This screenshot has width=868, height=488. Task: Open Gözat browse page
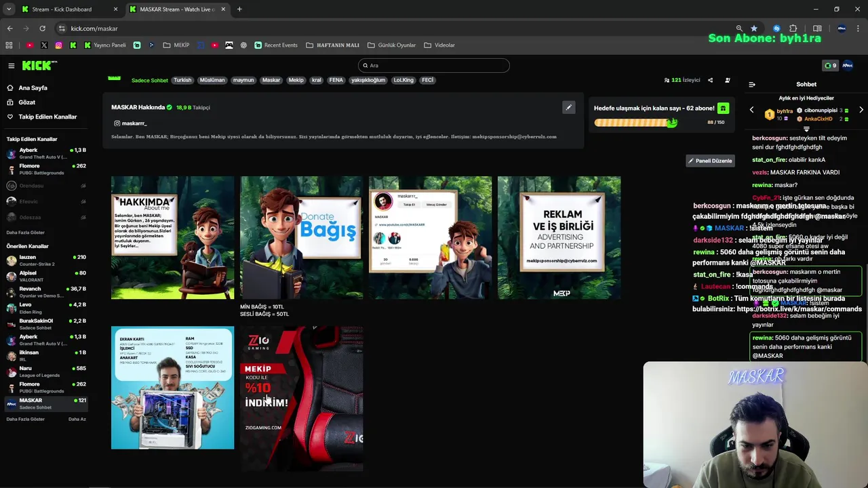point(22,102)
